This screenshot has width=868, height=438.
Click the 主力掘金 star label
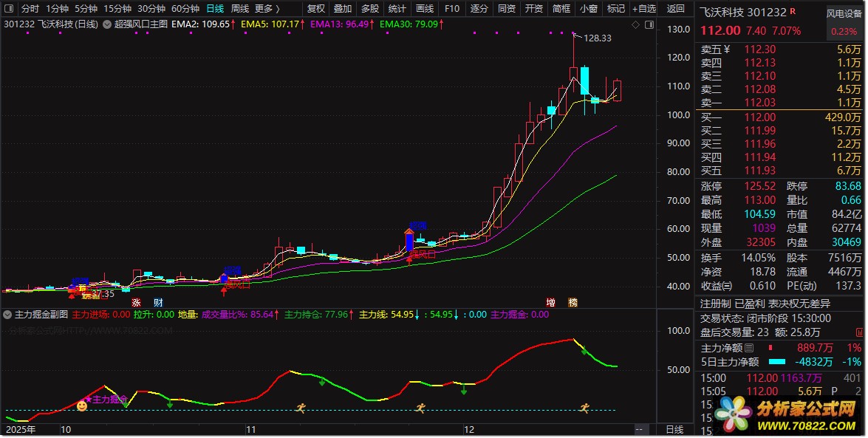coord(106,400)
